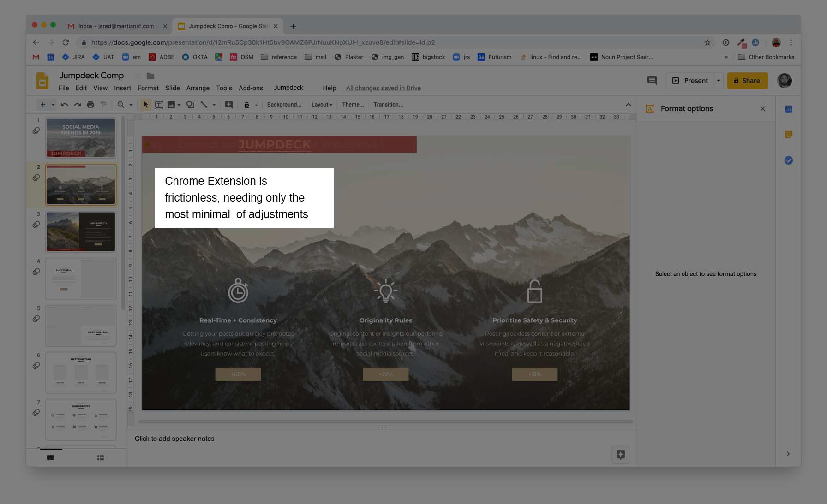Open a new Chrome tab
Screen dimensions: 827x504
tap(293, 26)
